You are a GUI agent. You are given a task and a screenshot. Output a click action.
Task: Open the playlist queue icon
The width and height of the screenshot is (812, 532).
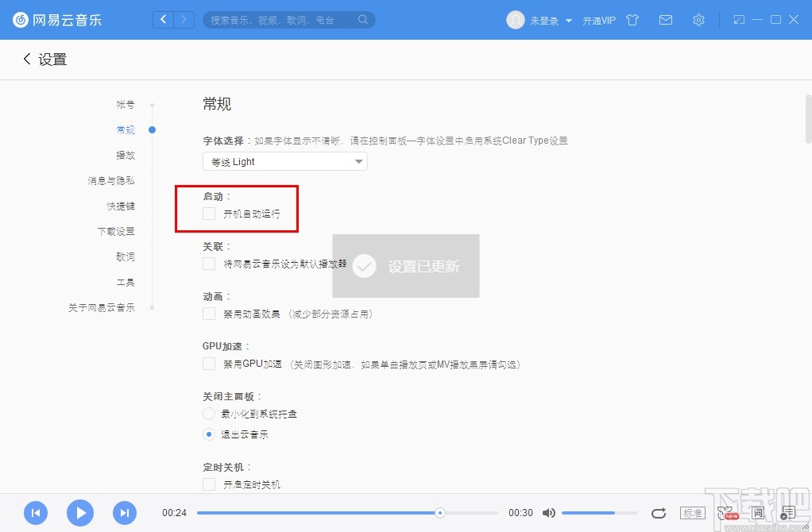(x=787, y=513)
